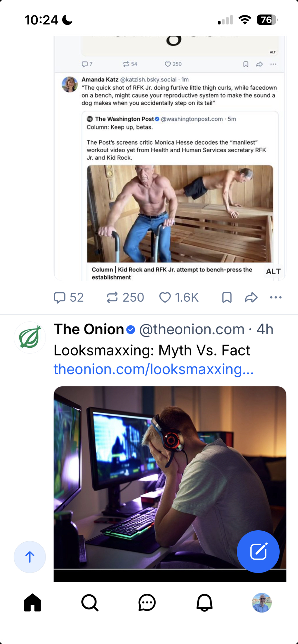Open more options on the embedded 250-likes post

pos(273,64)
